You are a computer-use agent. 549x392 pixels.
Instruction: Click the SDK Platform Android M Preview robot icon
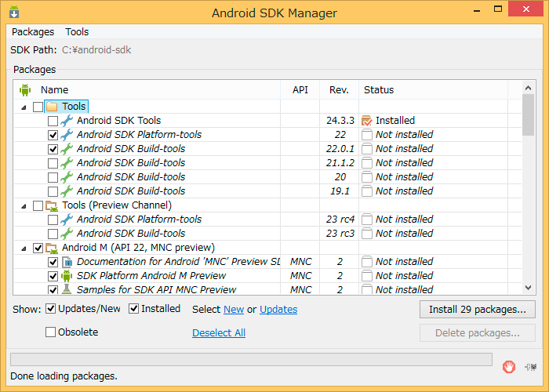pyautogui.click(x=67, y=276)
